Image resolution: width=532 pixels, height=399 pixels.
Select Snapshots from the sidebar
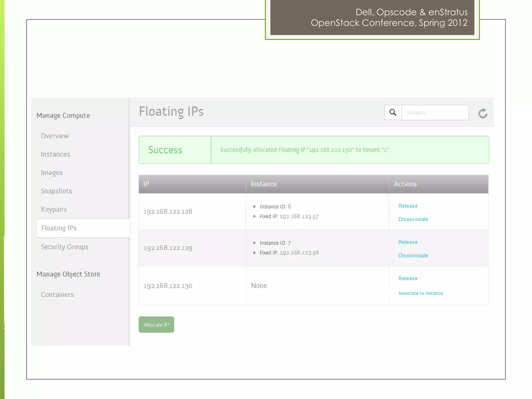point(56,191)
